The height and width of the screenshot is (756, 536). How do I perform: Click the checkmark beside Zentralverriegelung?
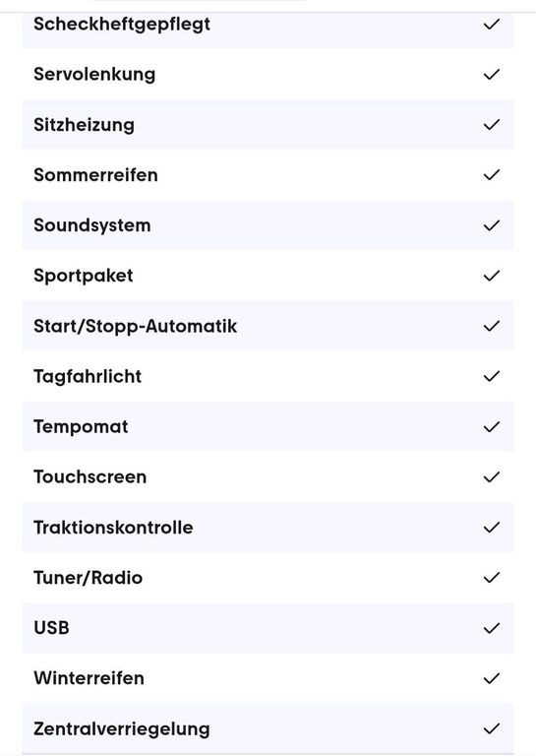coord(491,729)
